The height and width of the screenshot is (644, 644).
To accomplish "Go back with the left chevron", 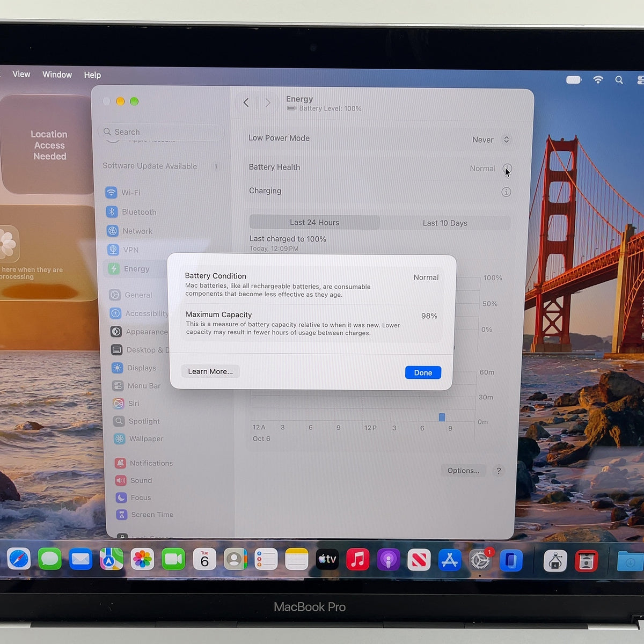I will pyautogui.click(x=246, y=103).
